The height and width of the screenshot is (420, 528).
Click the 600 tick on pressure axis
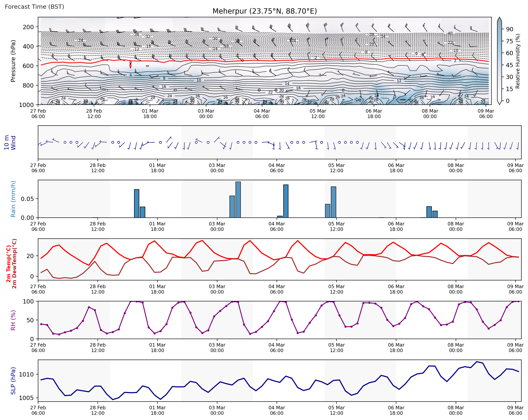pyautogui.click(x=28, y=66)
